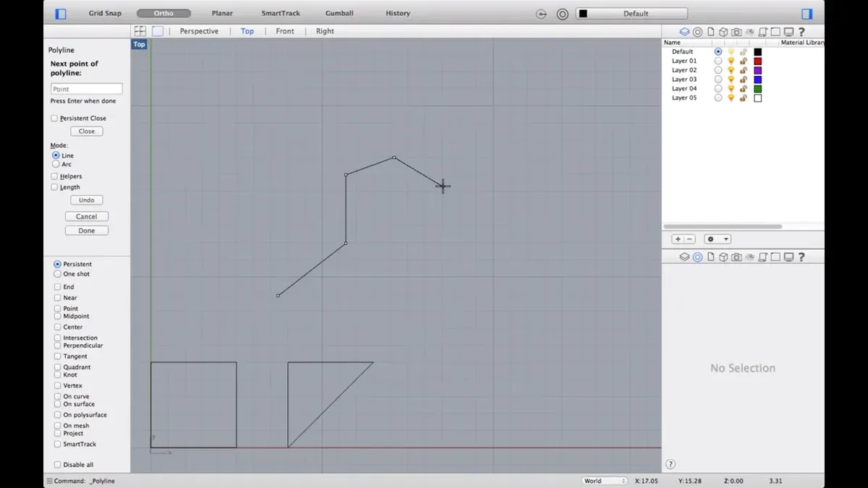The width and height of the screenshot is (868, 488).
Task: Open the Default layer dropdown in top toolbar
Action: click(x=631, y=14)
